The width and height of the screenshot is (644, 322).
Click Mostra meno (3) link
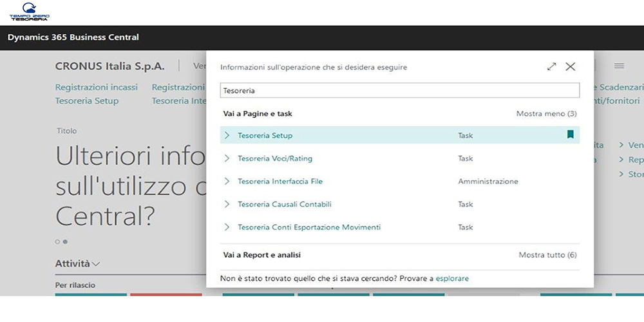pos(546,113)
